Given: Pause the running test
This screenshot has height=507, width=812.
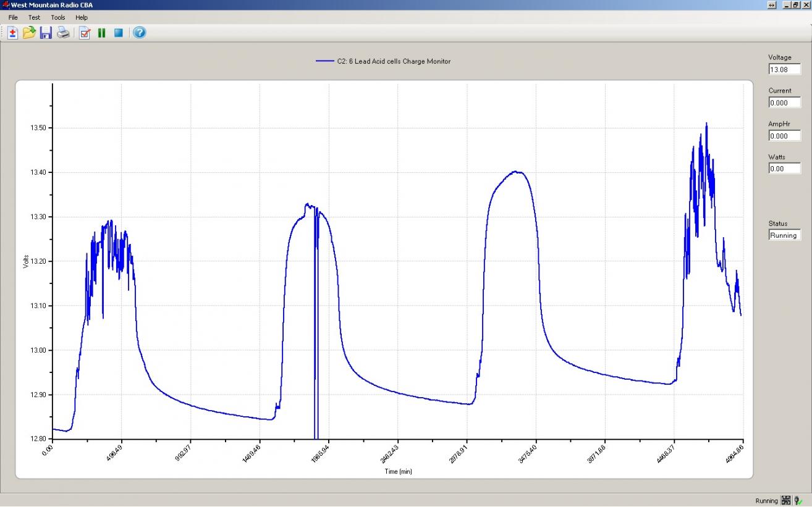Looking at the screenshot, I should [x=102, y=33].
